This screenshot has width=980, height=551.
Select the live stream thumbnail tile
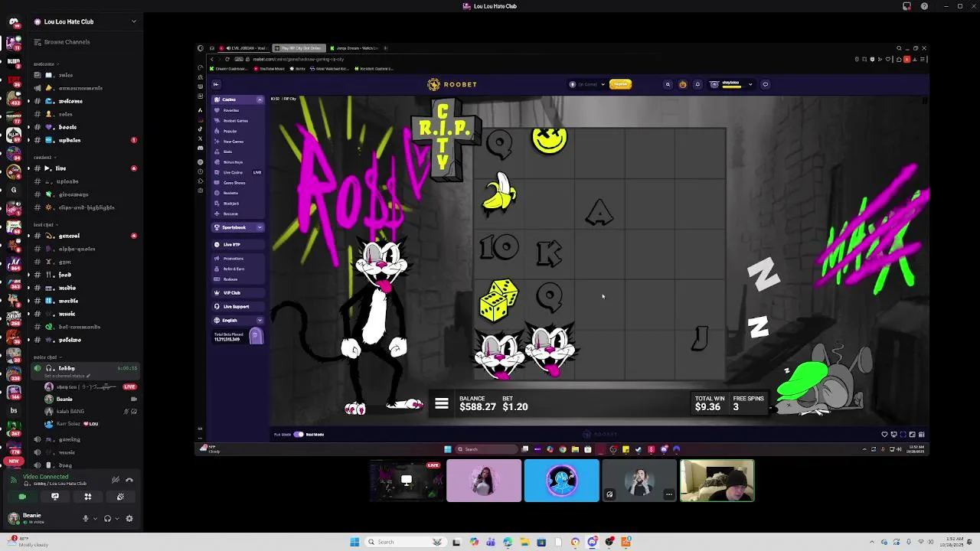[406, 481]
